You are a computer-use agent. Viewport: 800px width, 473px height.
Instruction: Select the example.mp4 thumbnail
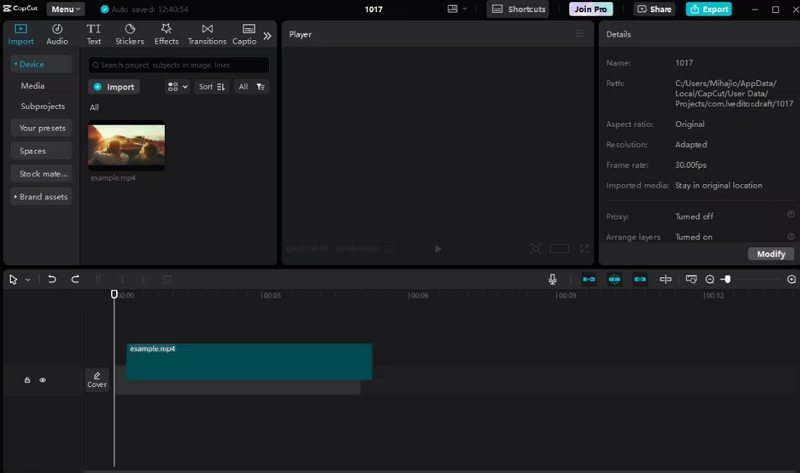click(127, 145)
